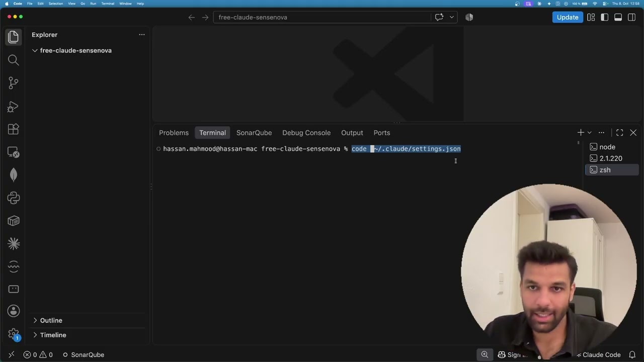This screenshot has width=644, height=362.
Task: Create a new terminal with plus button
Action: [x=581, y=133]
